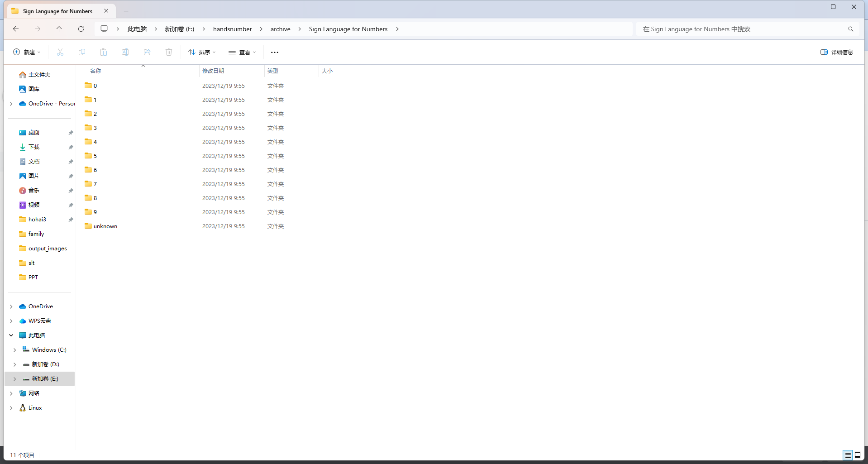Click the Rename icon in toolbar
This screenshot has width=868, height=464.
125,52
